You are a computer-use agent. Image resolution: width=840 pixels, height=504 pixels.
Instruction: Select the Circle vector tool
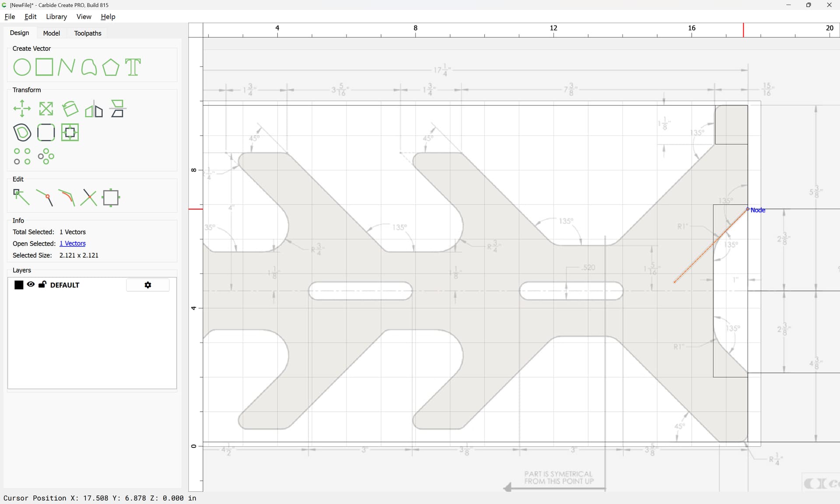(x=22, y=67)
